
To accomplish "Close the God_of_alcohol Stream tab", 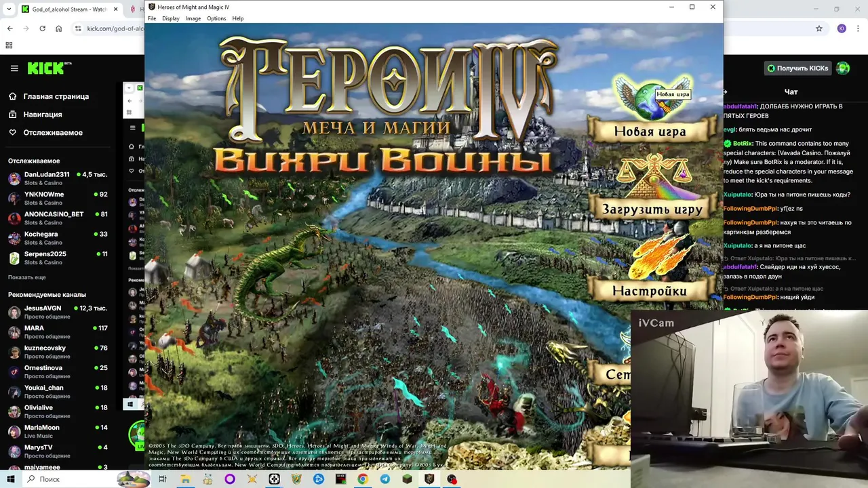I will click(x=115, y=9).
